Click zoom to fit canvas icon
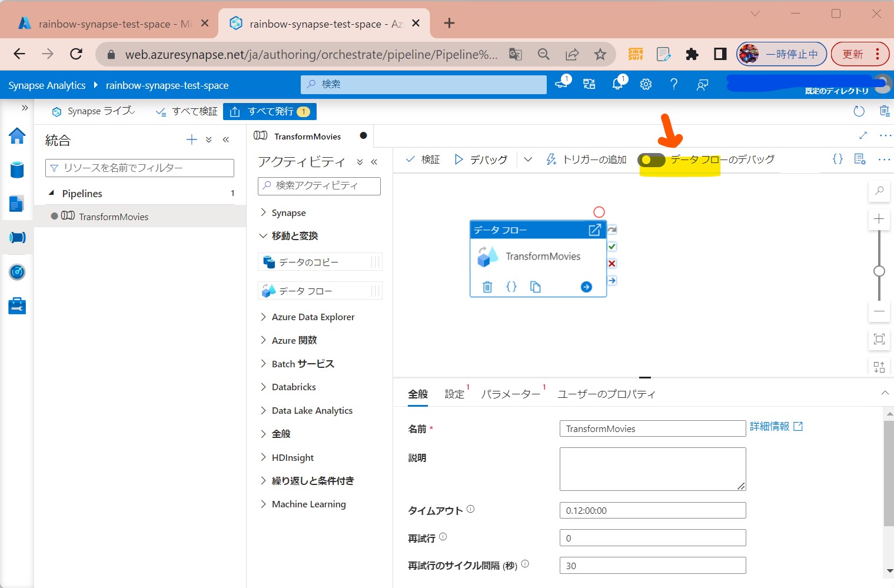 [879, 339]
